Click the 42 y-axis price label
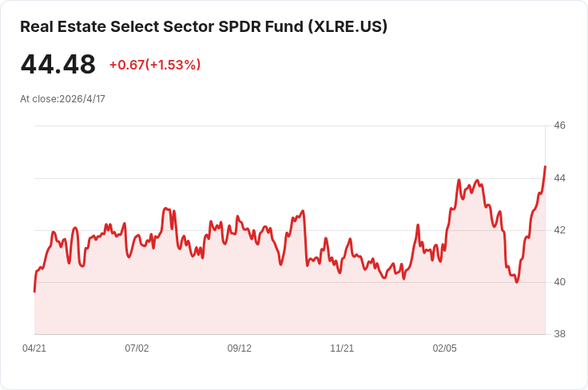The image size is (588, 390). tap(559, 230)
